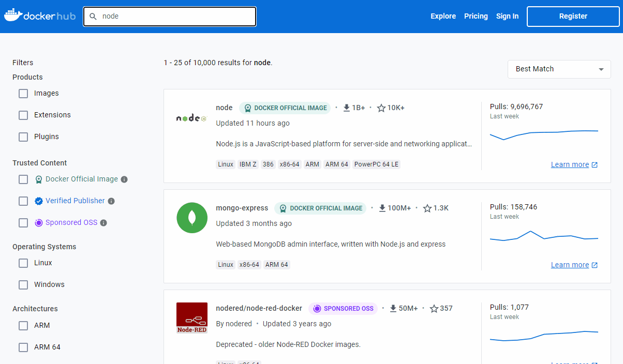Check the Verified Publisher filter box
This screenshot has height=364, width=623.
point(23,201)
